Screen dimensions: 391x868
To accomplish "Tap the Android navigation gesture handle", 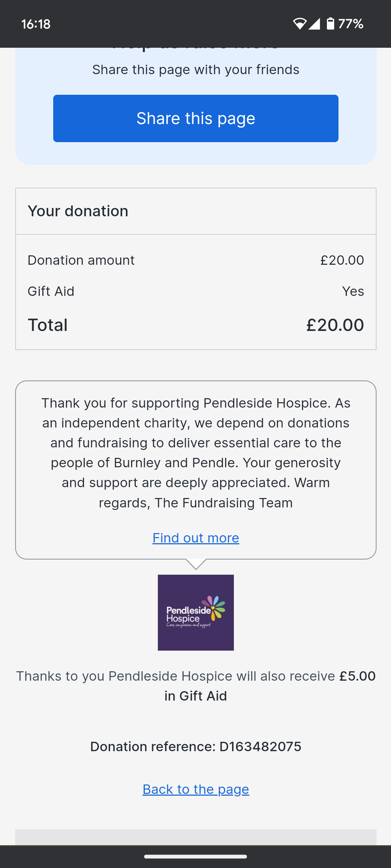I will point(195,856).
